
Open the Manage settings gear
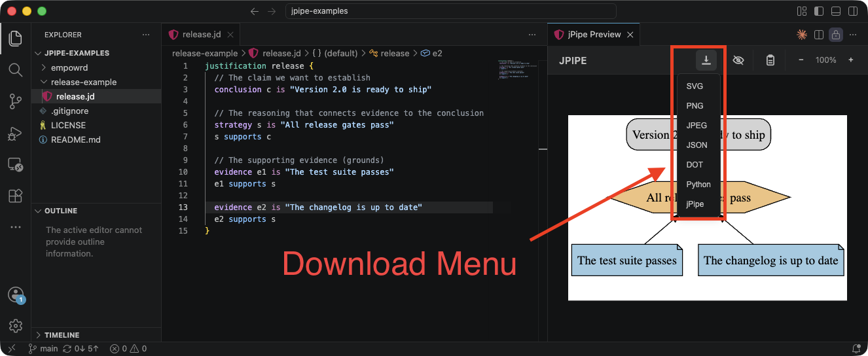pos(15,325)
